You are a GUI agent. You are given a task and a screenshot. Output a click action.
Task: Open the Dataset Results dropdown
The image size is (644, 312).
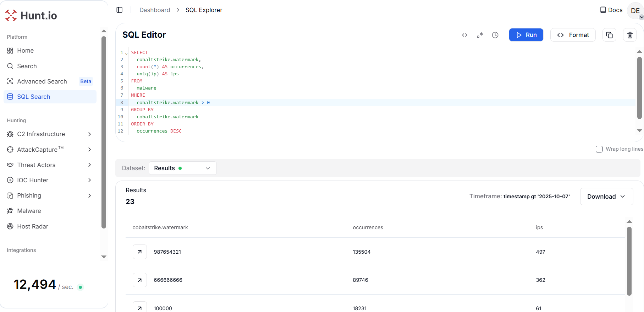182,168
